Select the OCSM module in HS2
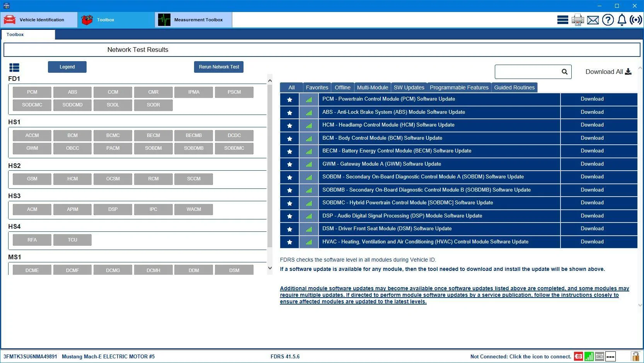 click(113, 179)
